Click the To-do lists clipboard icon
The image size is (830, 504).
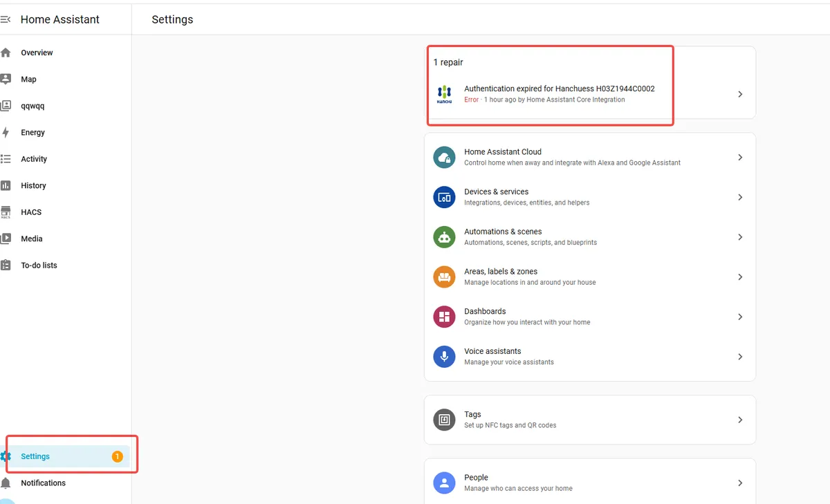[6, 265]
